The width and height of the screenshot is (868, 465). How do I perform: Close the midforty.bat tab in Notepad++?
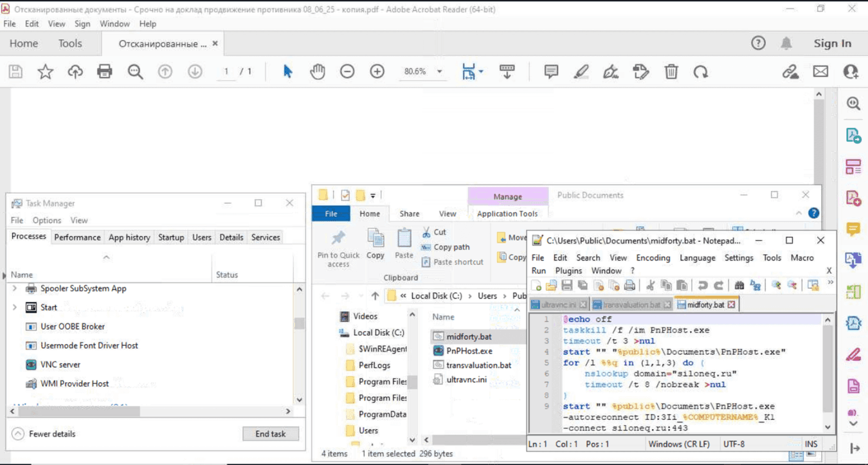coord(731,304)
